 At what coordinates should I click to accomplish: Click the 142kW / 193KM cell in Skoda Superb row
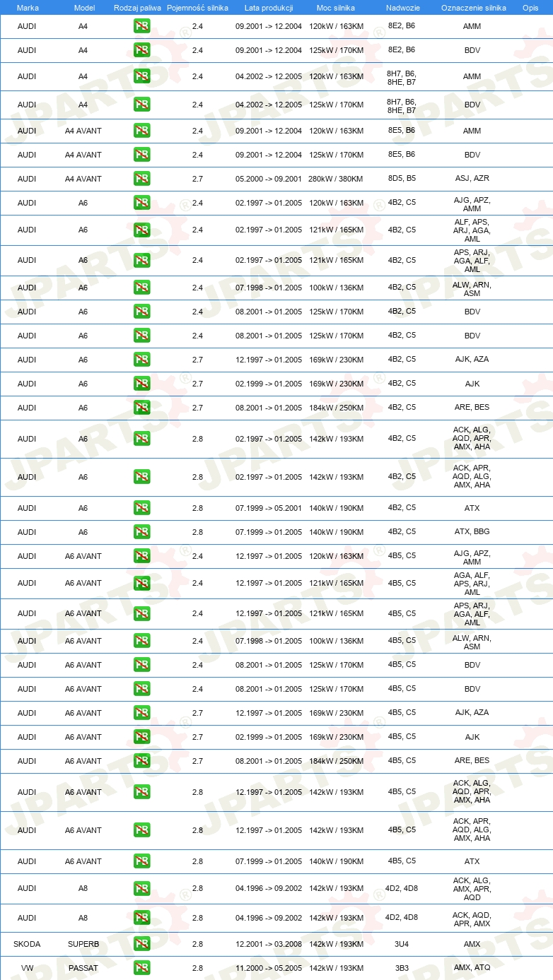336,944
